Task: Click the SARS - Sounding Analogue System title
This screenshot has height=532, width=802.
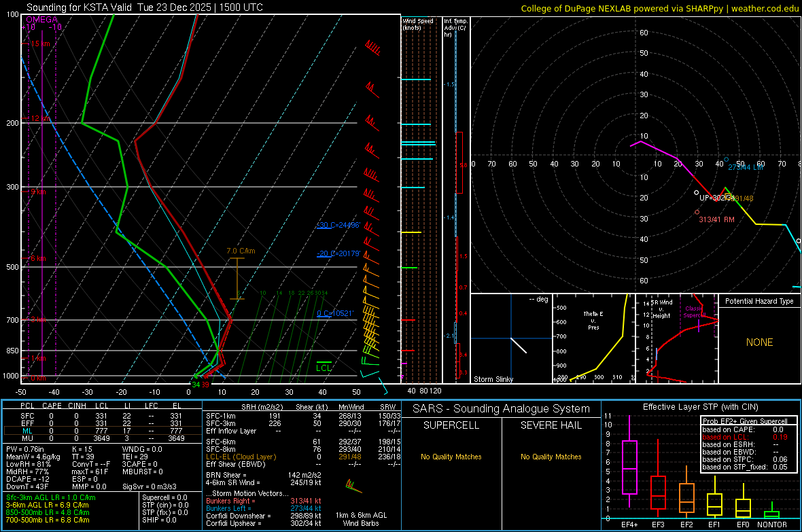Action: coord(501,409)
